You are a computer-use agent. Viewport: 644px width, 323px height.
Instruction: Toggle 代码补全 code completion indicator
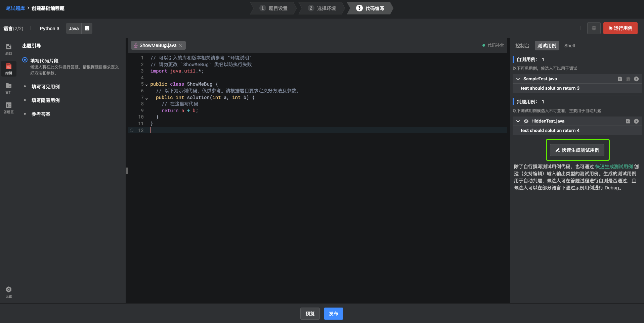(x=493, y=45)
